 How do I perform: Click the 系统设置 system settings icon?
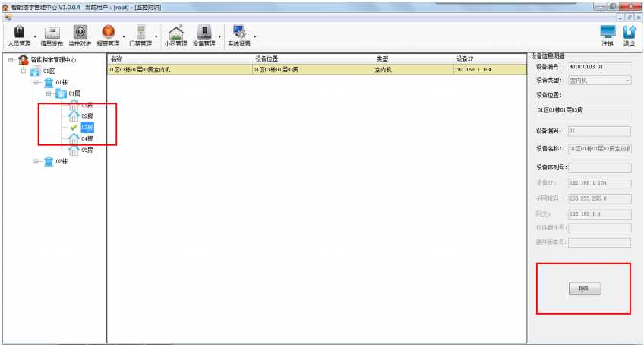239,33
